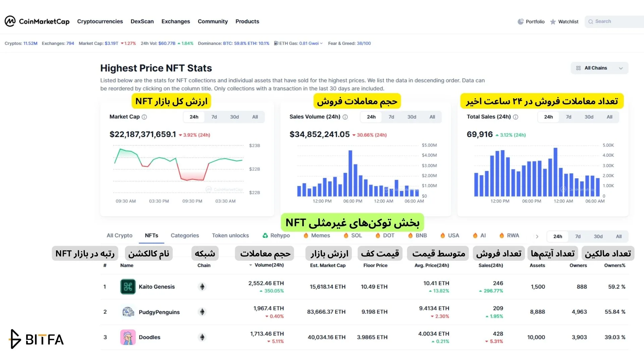Expand the ETH Gas dropdown chevron
The image size is (644, 362).
[321, 43]
